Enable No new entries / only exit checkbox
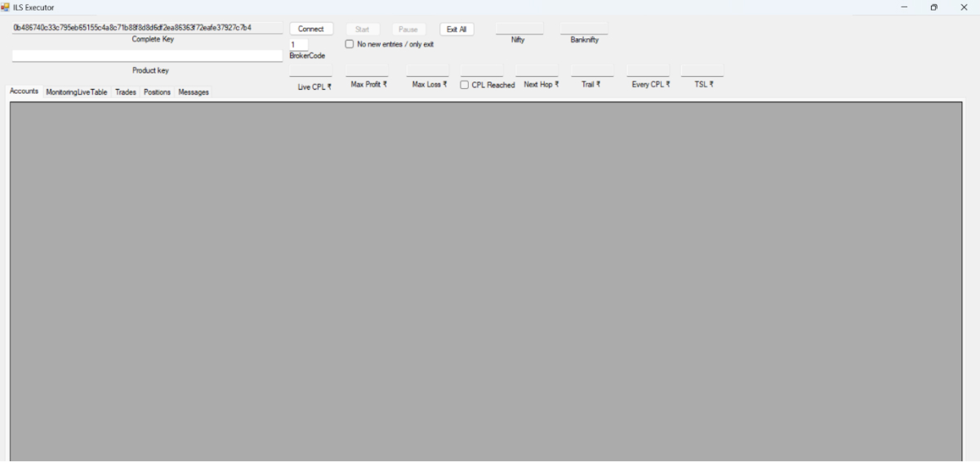The width and height of the screenshot is (980, 462). (350, 44)
